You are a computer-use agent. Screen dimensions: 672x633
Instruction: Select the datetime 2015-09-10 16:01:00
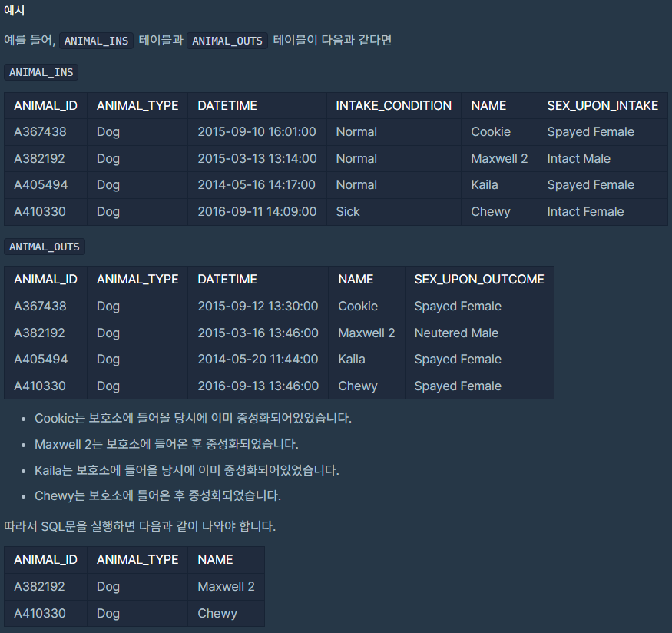(257, 132)
